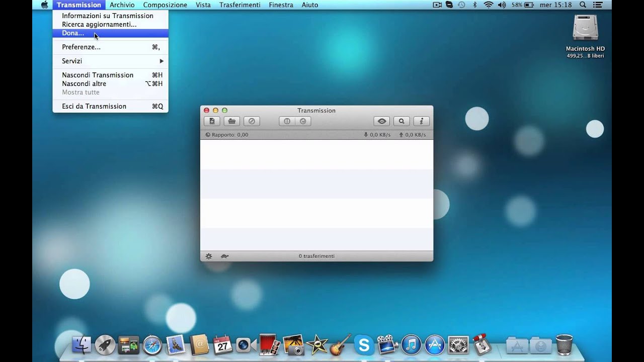
Task: Click the Transmission menu bar title
Action: 79,5
